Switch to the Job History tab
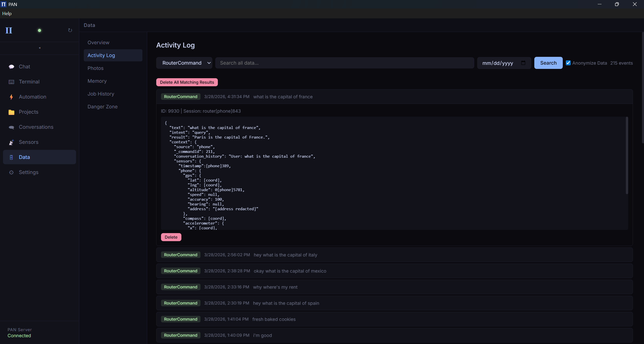The height and width of the screenshot is (344, 644). pyautogui.click(x=101, y=94)
